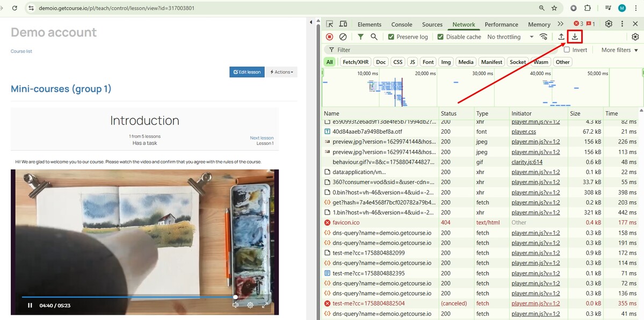
Task: Uncheck Preserve log checkbox
Action: (x=390, y=37)
